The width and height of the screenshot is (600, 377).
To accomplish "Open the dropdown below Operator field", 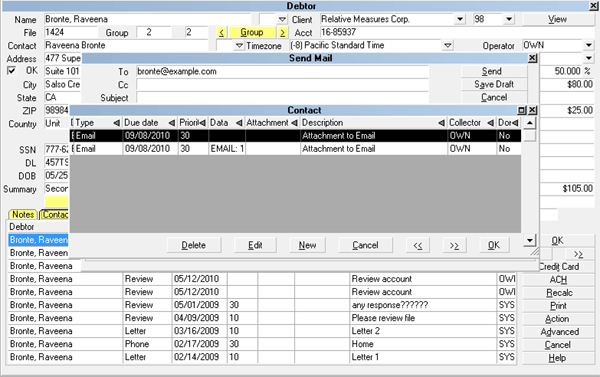I will pyautogui.click(x=589, y=59).
